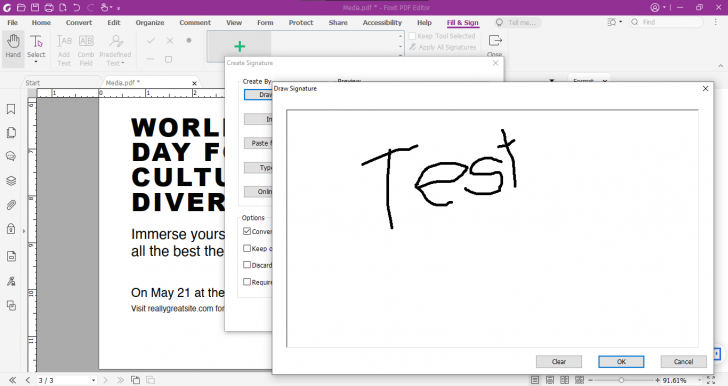The width and height of the screenshot is (728, 386).
Task: Click the Save icon in quick access toolbar
Action: (35, 7)
